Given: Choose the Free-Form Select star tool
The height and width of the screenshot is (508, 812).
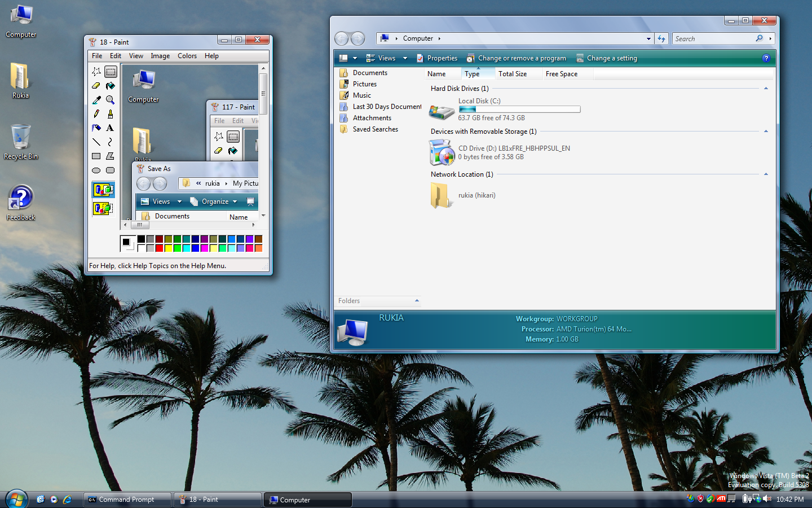Looking at the screenshot, I should click(x=96, y=72).
